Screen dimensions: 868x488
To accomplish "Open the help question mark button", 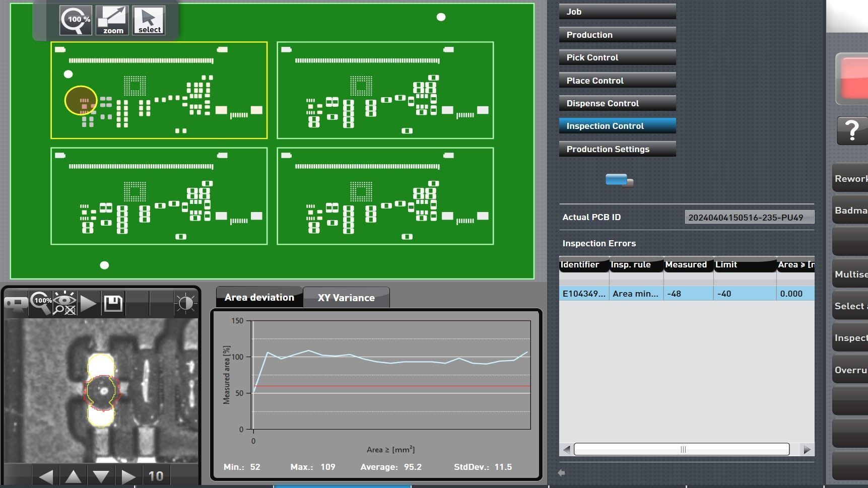I will [x=852, y=130].
